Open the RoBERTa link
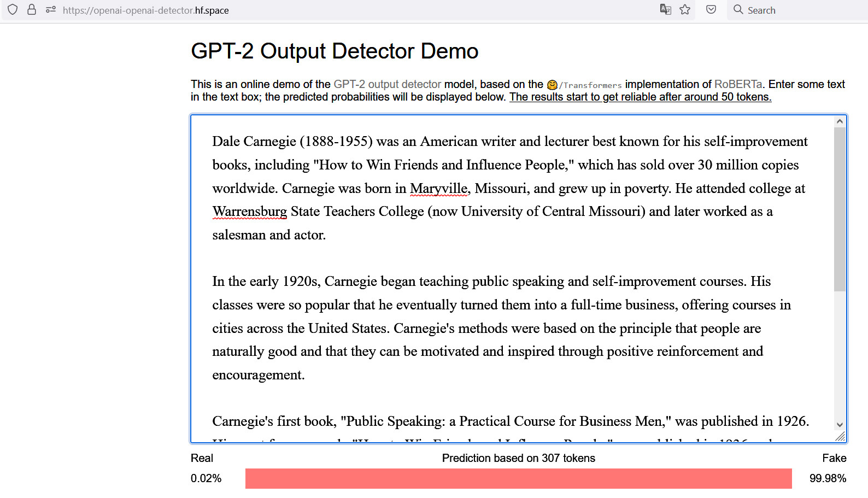Image resolution: width=868 pixels, height=498 pixels. pos(738,84)
